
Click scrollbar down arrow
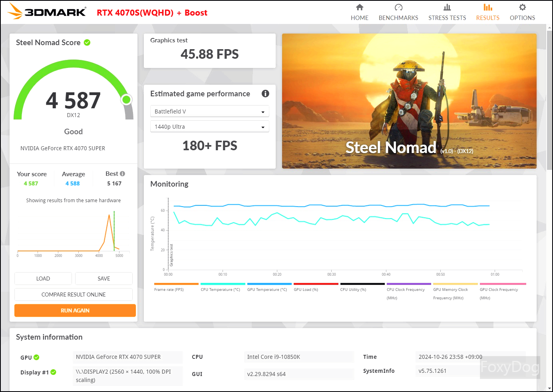coord(549,388)
